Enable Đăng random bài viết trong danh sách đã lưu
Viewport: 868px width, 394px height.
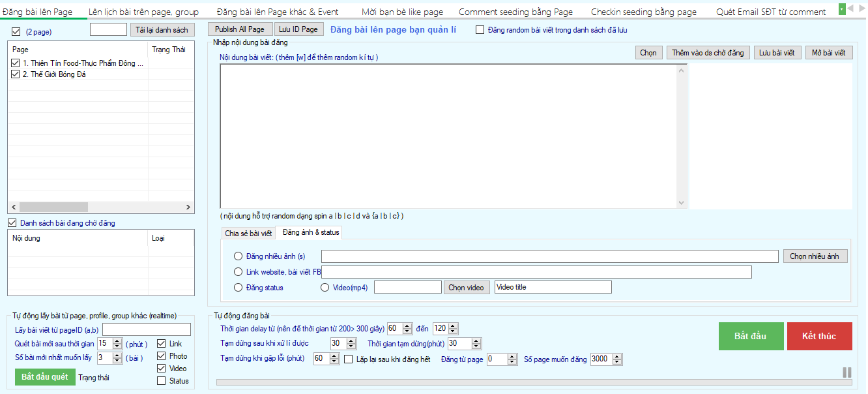click(x=480, y=29)
